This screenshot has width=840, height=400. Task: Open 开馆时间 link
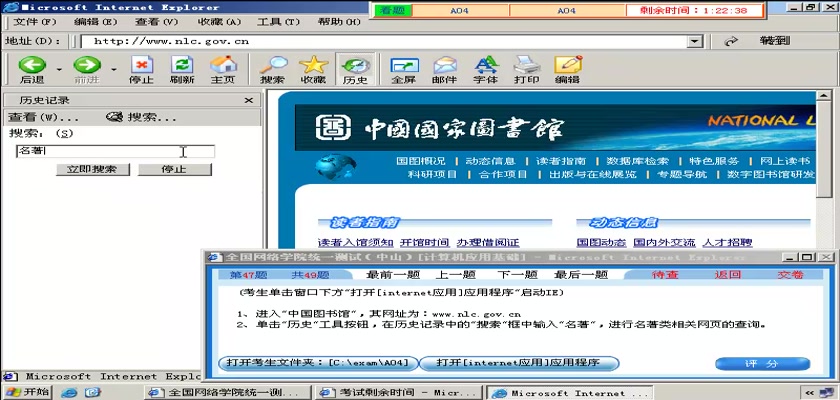(x=424, y=243)
